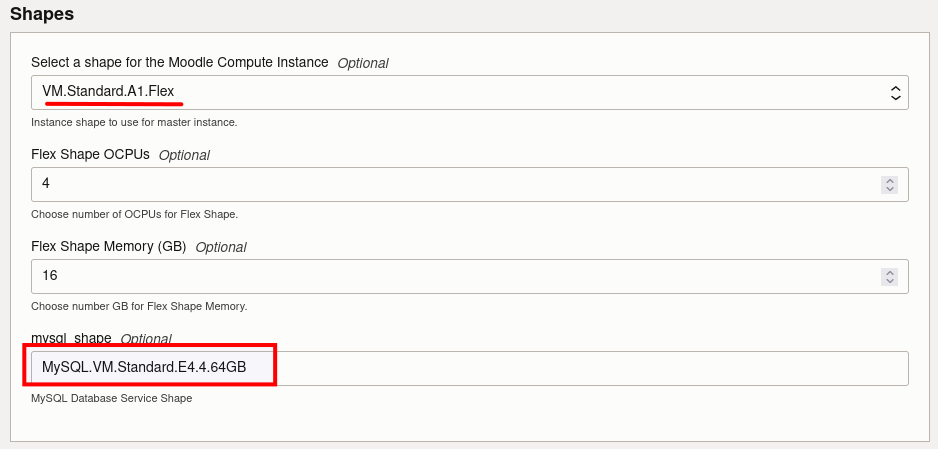Viewport: 938px width, 449px height.
Task: Click the 'Select a shape for the Moodle Compute Instance' label
Action: [x=180, y=62]
